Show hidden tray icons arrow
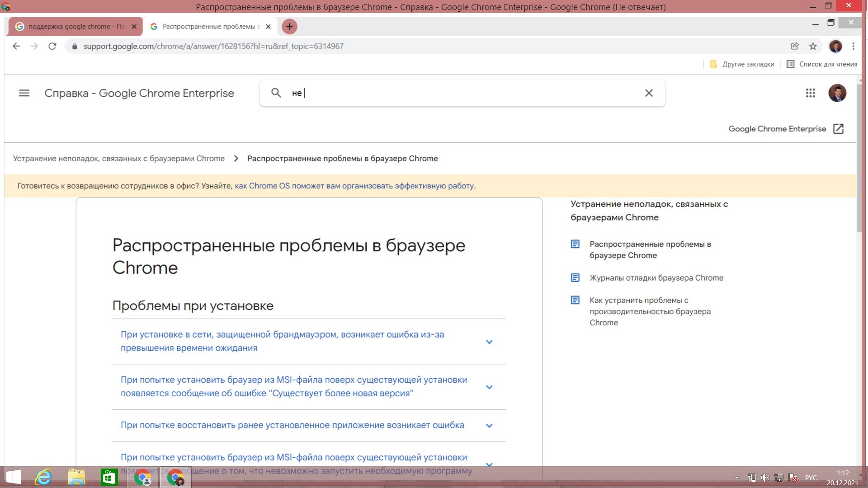This screenshot has height=488, width=868. pyautogui.click(x=737, y=478)
